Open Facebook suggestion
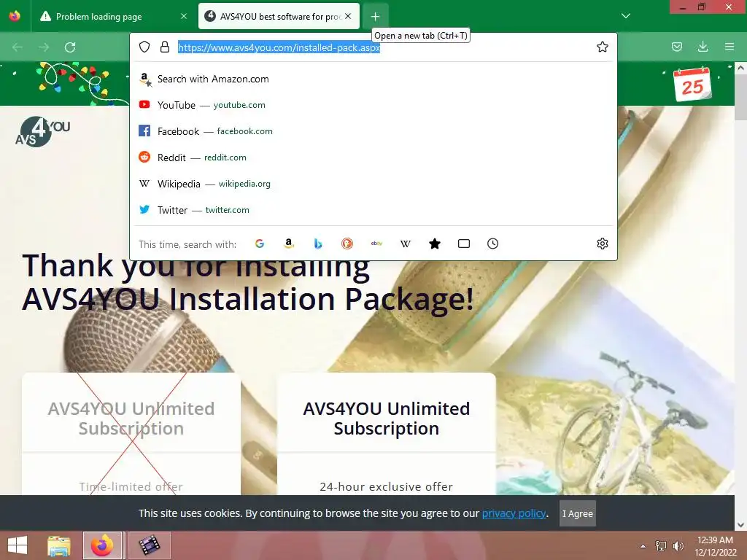This screenshot has height=560, width=747. click(x=373, y=131)
